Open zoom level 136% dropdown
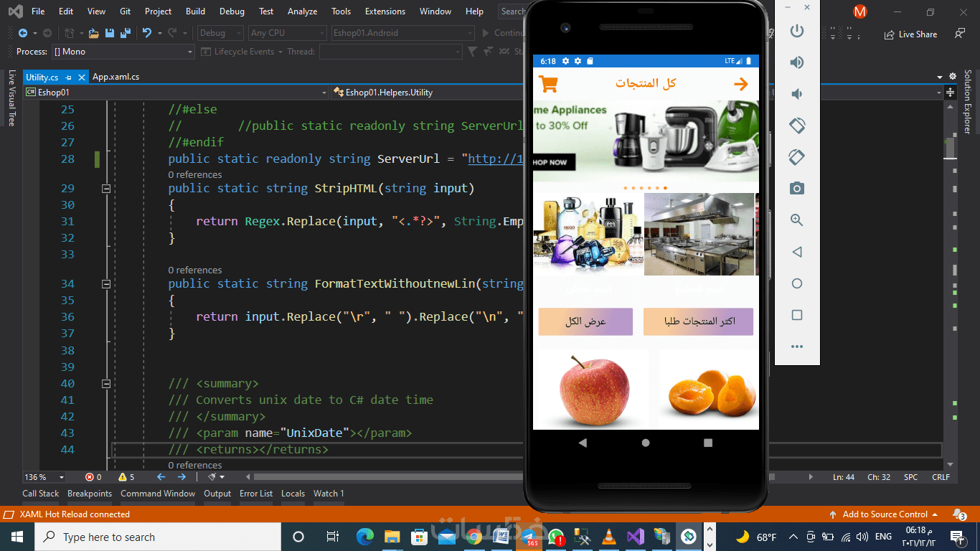Image resolution: width=980 pixels, height=551 pixels. pos(44,477)
